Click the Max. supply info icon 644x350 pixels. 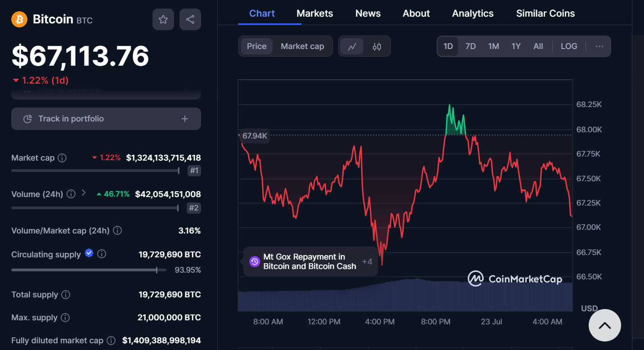pyautogui.click(x=65, y=318)
